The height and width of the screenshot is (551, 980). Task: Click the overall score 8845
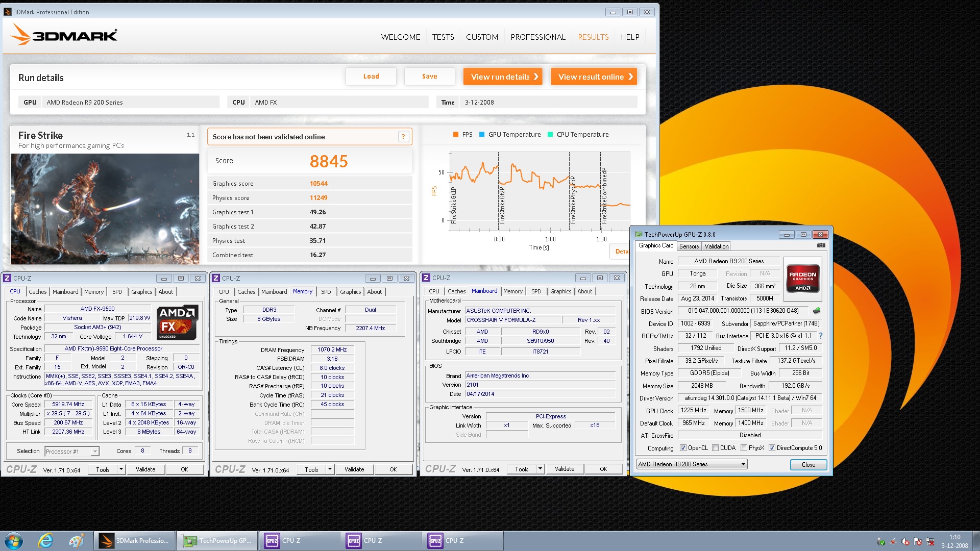329,161
